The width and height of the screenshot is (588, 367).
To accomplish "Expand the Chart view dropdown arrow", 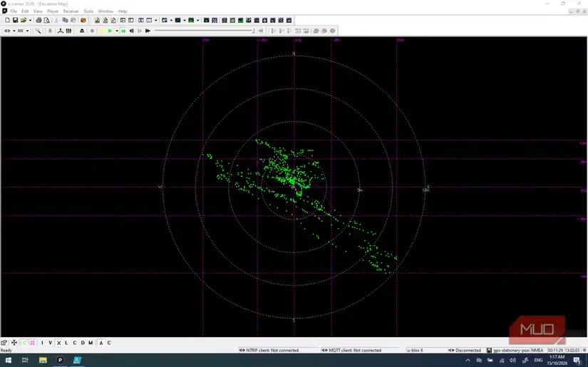I will pos(171,20).
